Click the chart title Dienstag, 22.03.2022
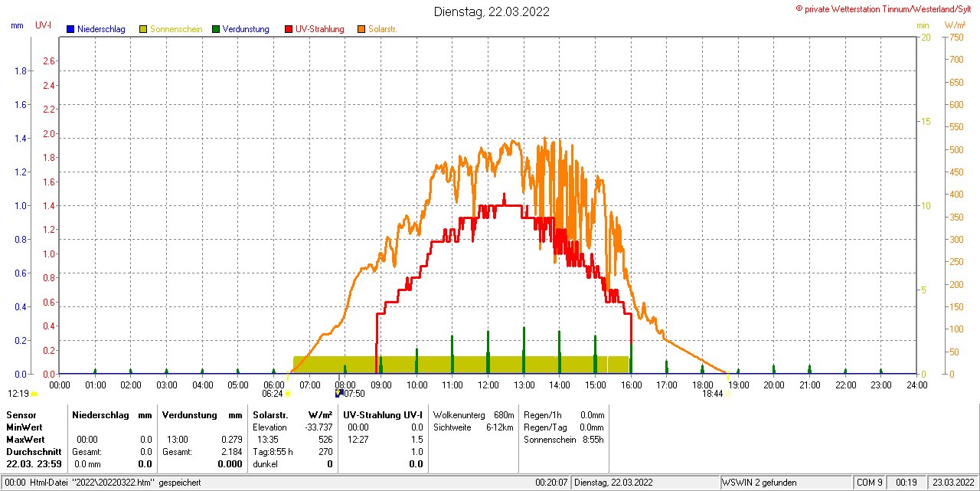The width and height of the screenshot is (980, 491). [492, 11]
